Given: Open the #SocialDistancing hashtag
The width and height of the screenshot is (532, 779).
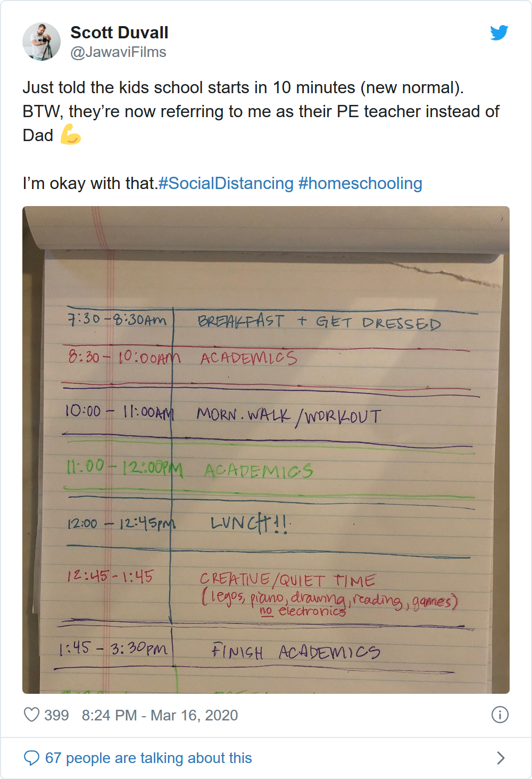Looking at the screenshot, I should [226, 183].
